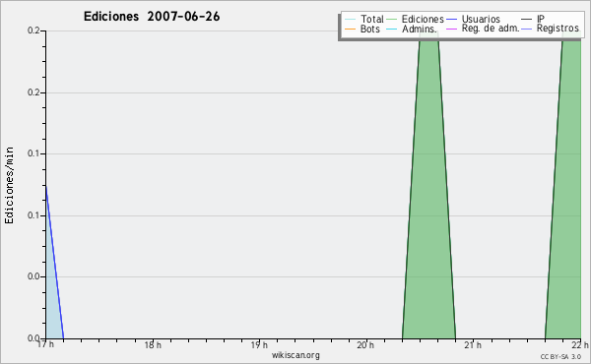Click the 19 h axis label
This screenshot has height=364, width=591.
[259, 344]
